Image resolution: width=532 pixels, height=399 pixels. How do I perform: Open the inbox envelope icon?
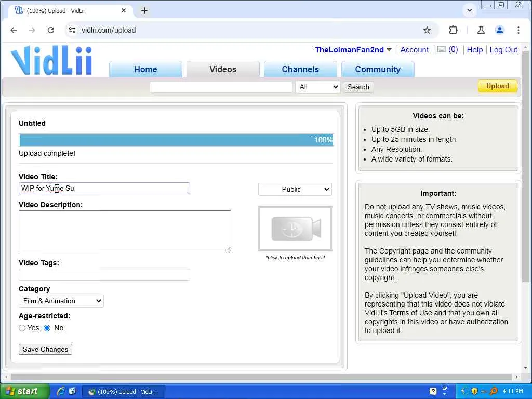[442, 49]
